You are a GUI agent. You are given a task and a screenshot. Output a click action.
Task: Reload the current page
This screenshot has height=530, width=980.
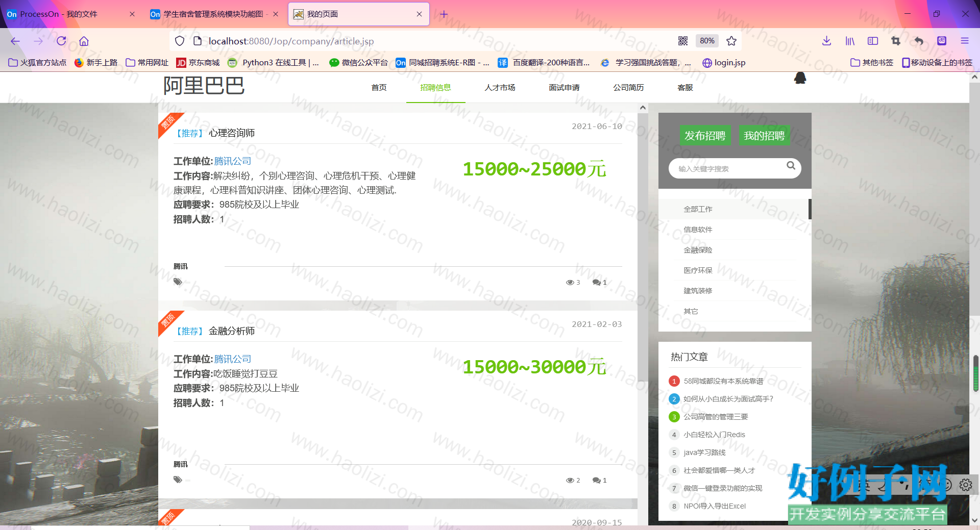[61, 41]
